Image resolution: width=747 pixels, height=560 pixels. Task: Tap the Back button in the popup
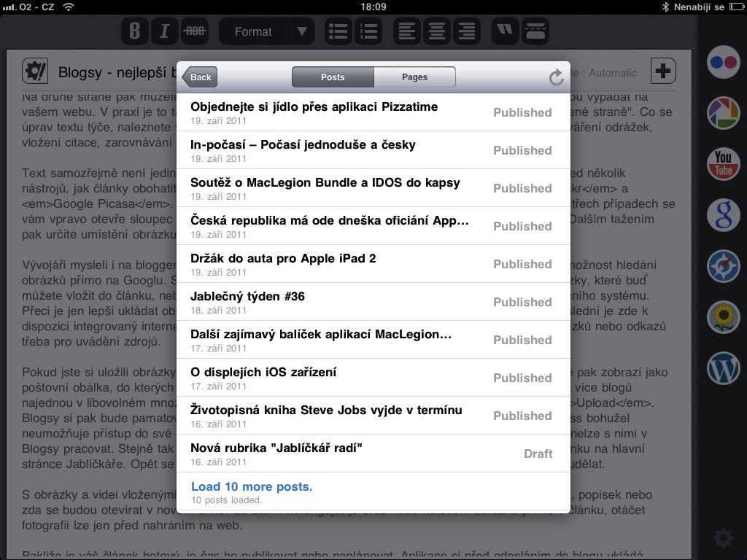point(200,77)
